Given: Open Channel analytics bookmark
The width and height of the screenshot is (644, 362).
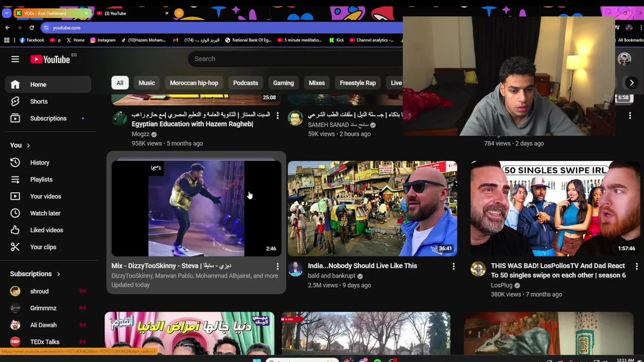Looking at the screenshot, I should (371, 40).
